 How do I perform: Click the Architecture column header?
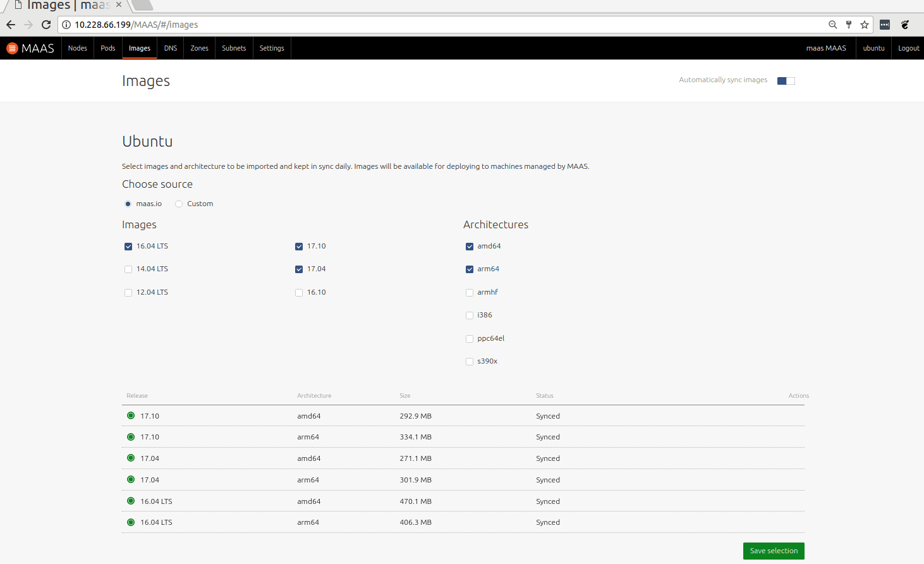(x=314, y=396)
